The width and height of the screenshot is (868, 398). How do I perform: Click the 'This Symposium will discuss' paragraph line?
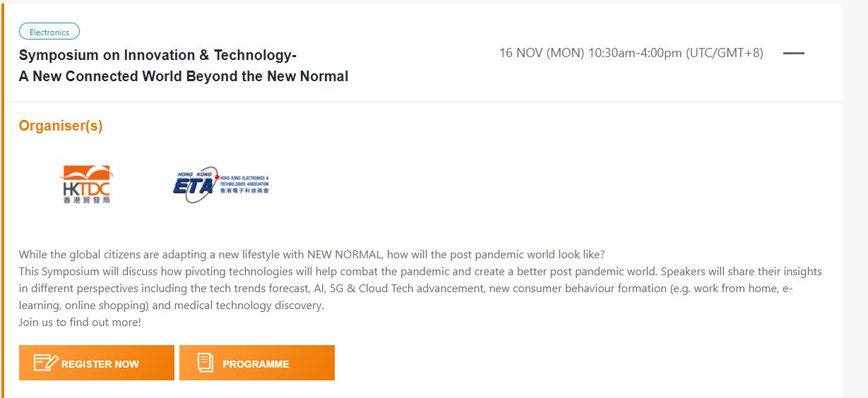pos(420,271)
